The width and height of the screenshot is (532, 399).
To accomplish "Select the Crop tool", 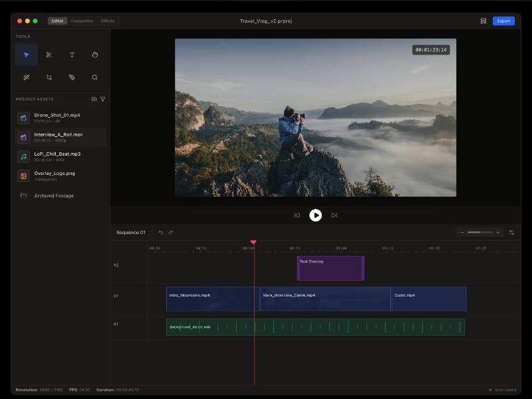I will pyautogui.click(x=49, y=77).
